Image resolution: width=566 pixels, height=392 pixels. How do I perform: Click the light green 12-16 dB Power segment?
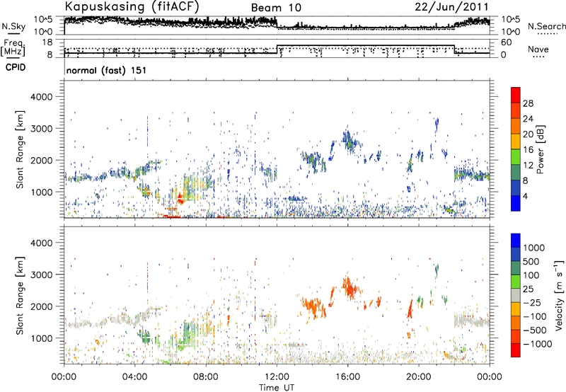[x=516, y=156]
